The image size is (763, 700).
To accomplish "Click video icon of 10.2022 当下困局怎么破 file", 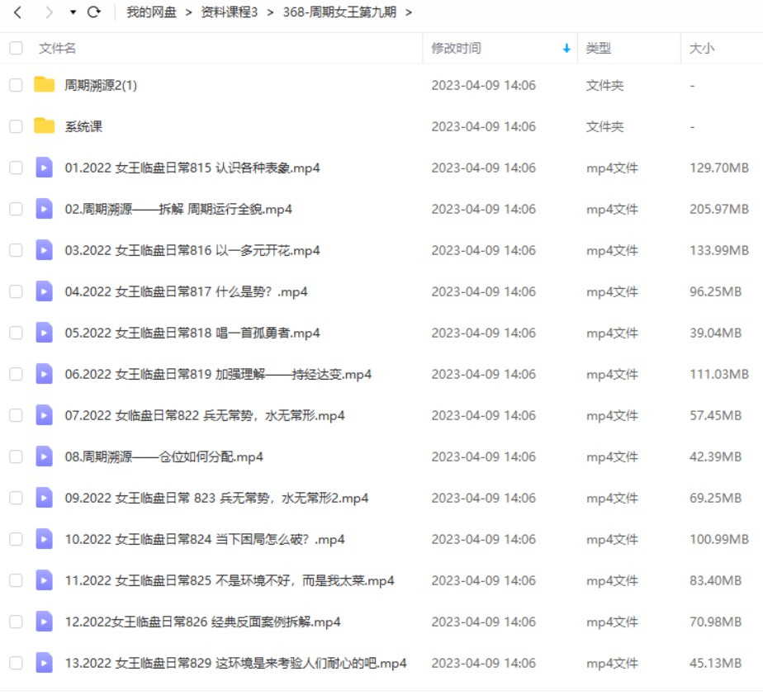I will [45, 538].
